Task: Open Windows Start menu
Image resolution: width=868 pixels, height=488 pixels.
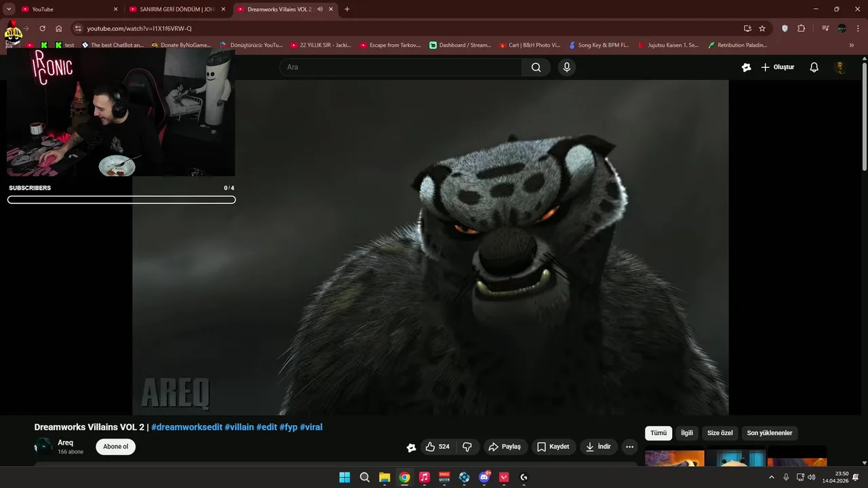Action: (x=344, y=477)
